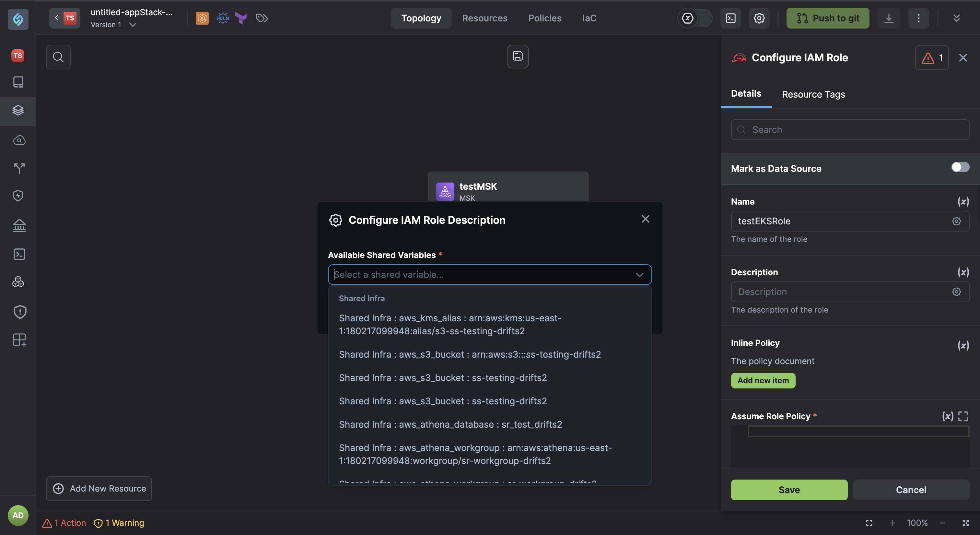This screenshot has width=980, height=535.
Task: Open the 1 Action status indicator
Action: click(x=64, y=523)
